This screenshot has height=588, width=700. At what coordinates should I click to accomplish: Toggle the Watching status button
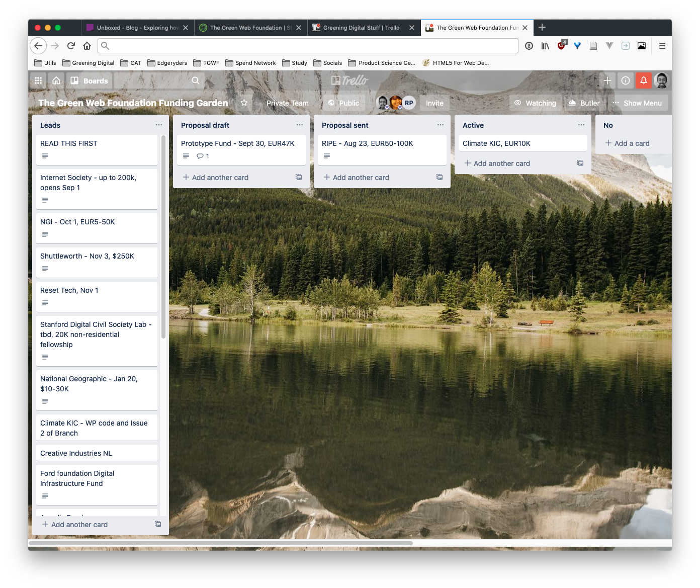[535, 103]
